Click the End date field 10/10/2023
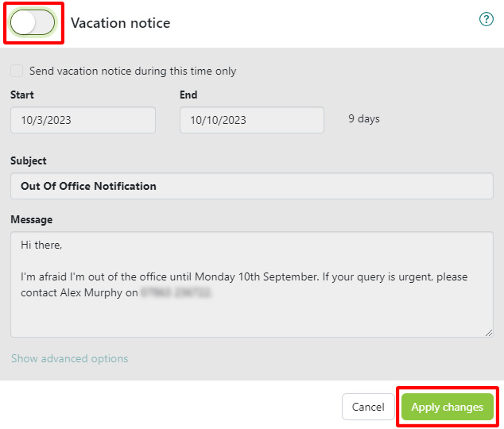This screenshot has height=429, width=504. (251, 120)
